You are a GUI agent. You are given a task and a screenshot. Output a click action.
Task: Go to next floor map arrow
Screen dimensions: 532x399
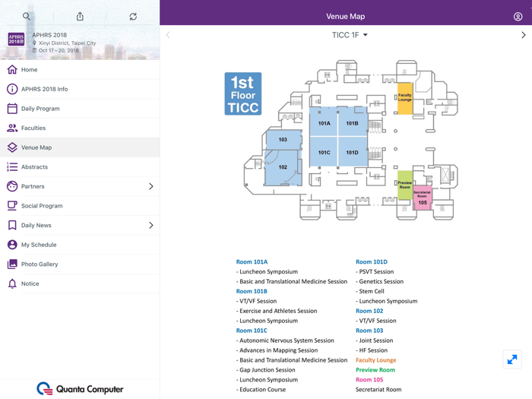[x=523, y=35]
